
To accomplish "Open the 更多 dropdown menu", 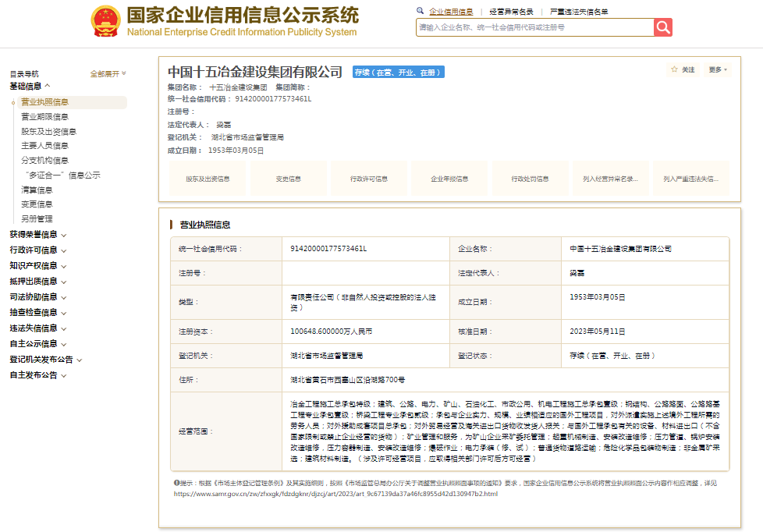I will pyautogui.click(x=718, y=69).
